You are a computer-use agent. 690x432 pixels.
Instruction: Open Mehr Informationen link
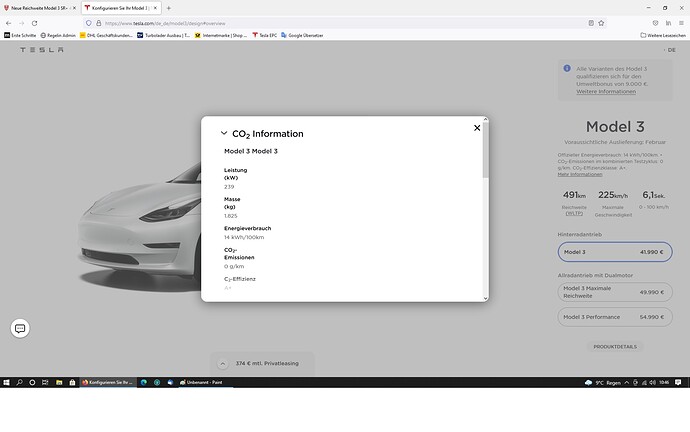click(580, 175)
